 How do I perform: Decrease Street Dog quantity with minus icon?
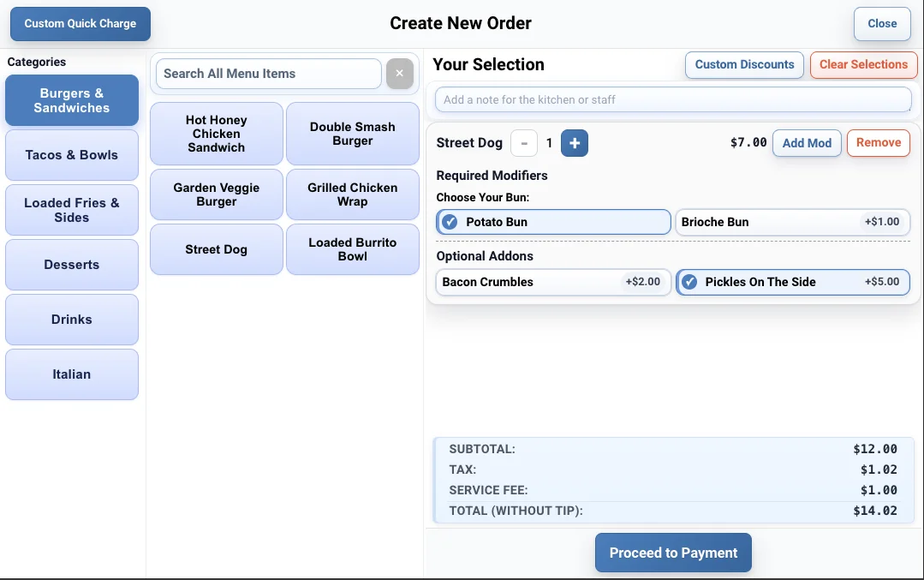coord(524,143)
